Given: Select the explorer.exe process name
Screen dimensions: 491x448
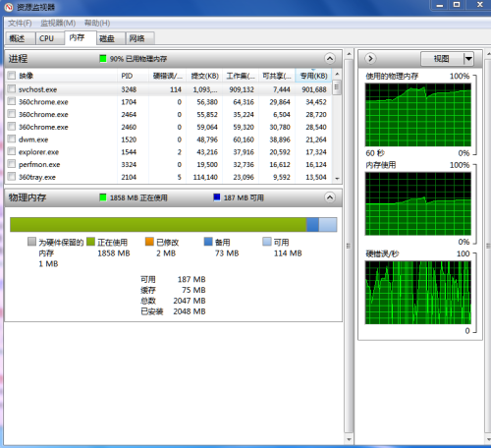Looking at the screenshot, I should click(x=38, y=152).
